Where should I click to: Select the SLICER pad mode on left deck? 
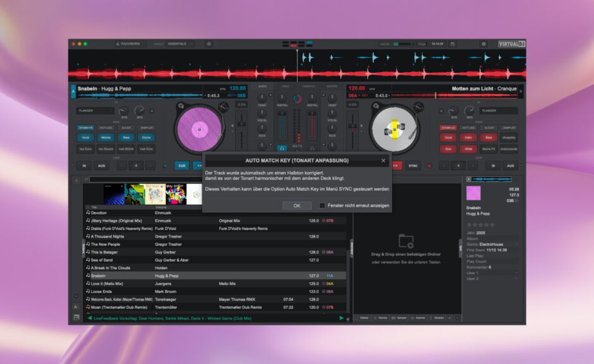click(x=126, y=128)
